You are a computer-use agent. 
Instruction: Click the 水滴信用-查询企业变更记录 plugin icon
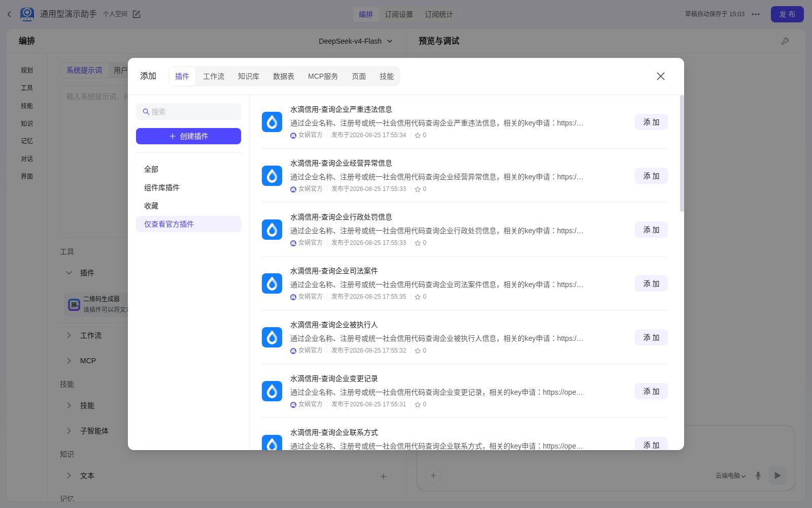coord(272,391)
